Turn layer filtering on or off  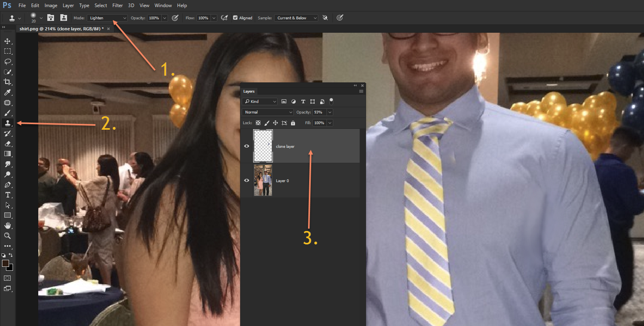click(331, 101)
